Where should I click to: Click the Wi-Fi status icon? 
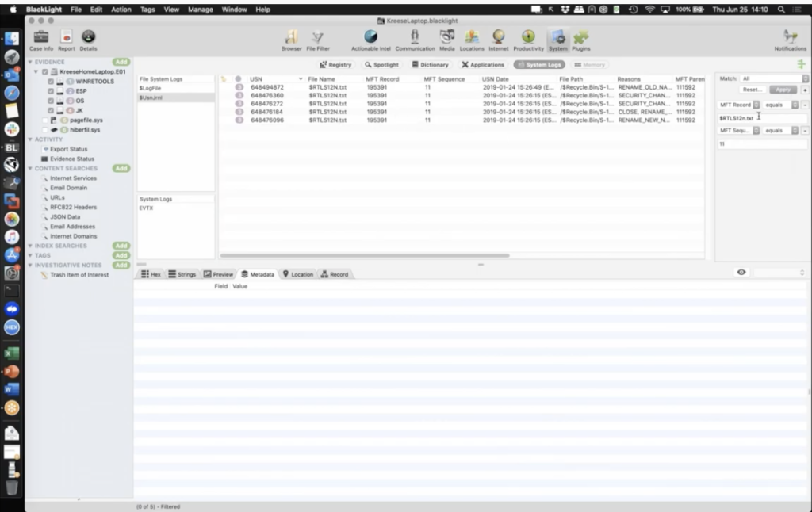[649, 10]
